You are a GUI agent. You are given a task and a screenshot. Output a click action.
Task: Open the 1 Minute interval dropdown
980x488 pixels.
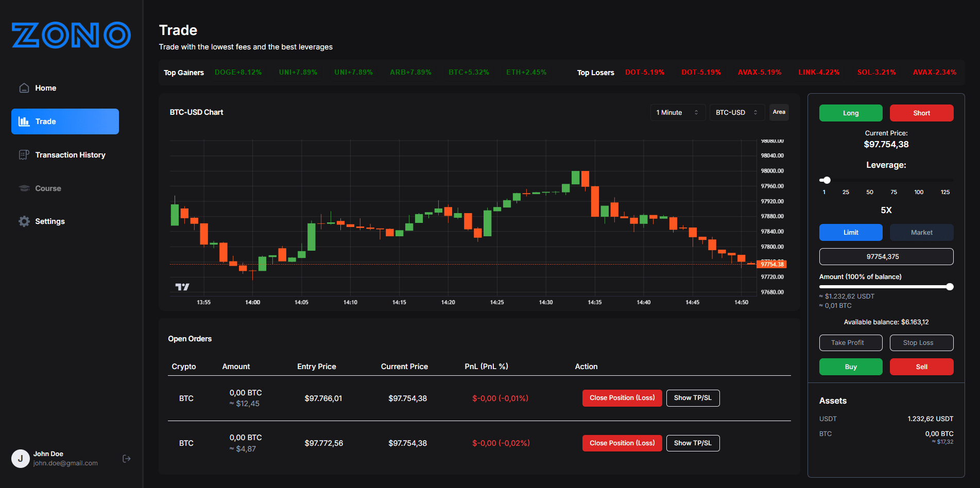(x=678, y=112)
